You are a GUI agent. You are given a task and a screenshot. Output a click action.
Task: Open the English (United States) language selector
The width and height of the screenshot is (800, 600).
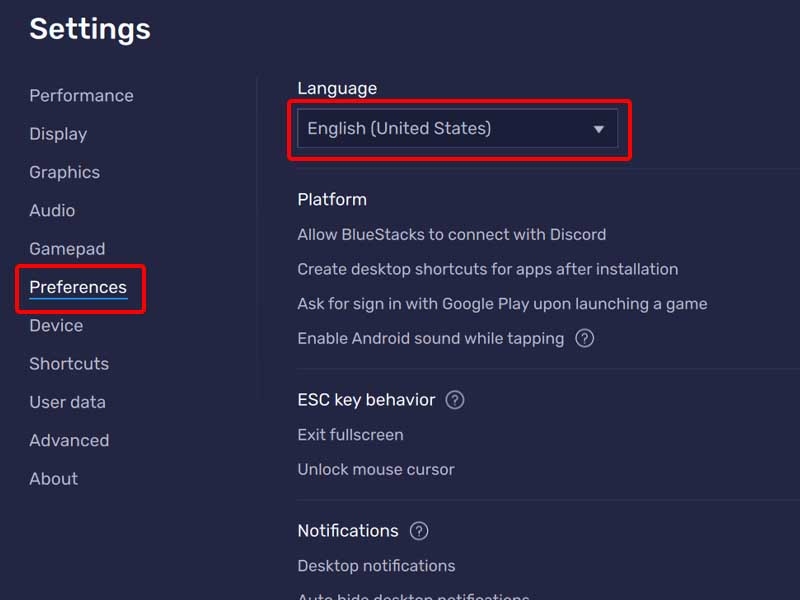coord(456,128)
